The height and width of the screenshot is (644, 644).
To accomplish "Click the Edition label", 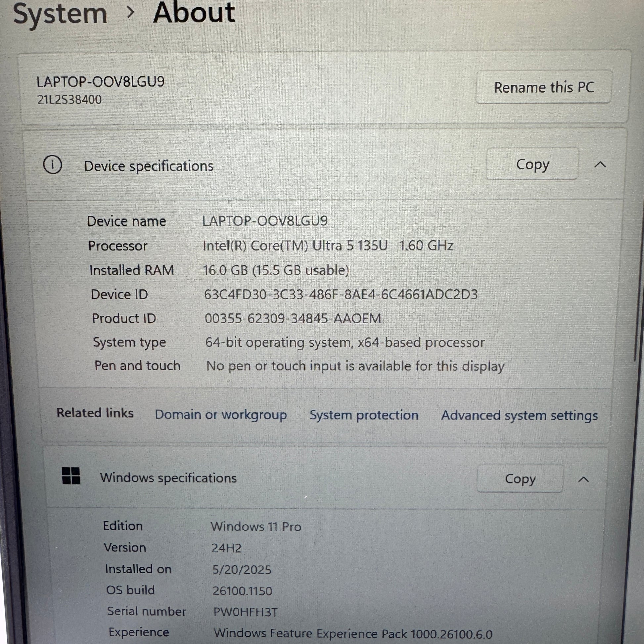I will click(x=123, y=526).
